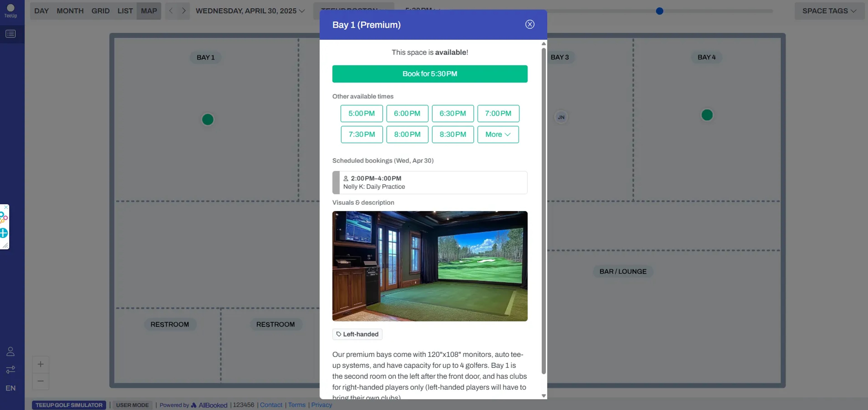Viewport: 868px width, 410px height.
Task: Change language with EN button
Action: 10,388
